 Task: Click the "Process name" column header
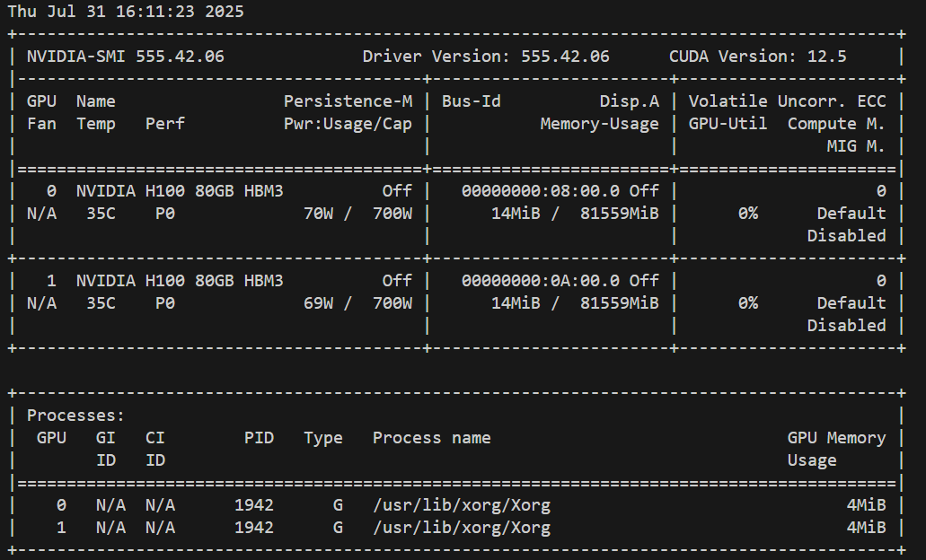point(432,438)
